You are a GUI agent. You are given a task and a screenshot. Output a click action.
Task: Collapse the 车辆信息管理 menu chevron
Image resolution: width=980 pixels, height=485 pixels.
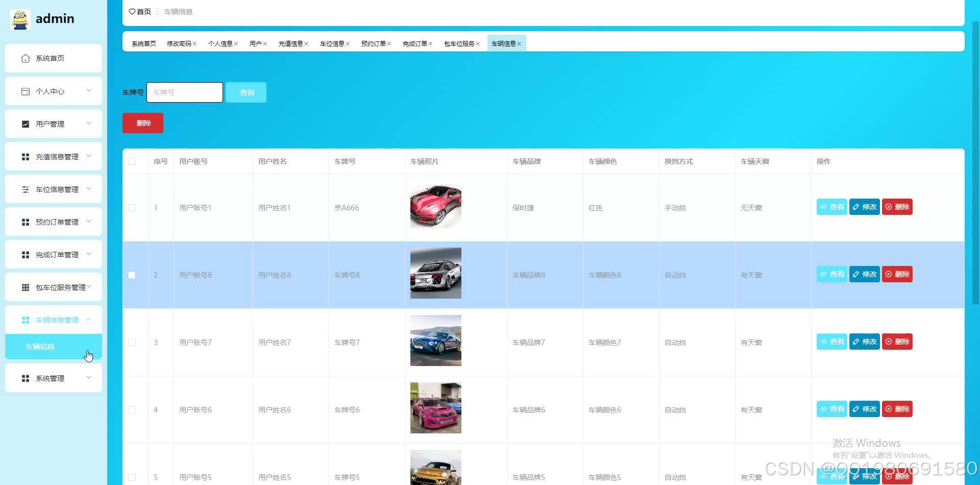(89, 320)
